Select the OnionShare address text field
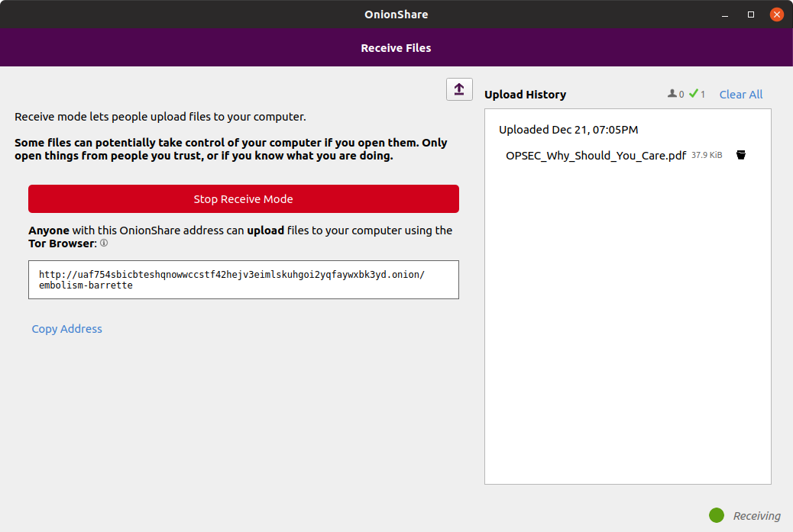 point(243,279)
